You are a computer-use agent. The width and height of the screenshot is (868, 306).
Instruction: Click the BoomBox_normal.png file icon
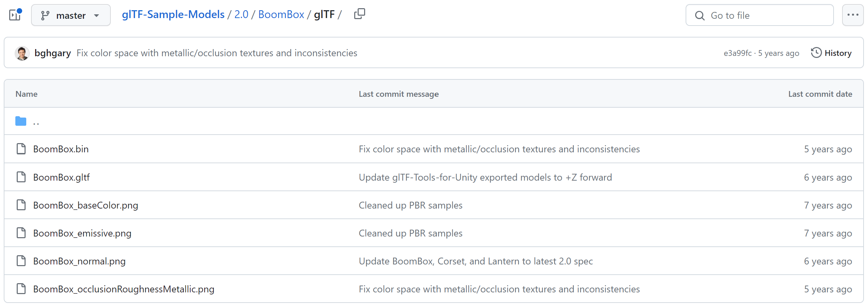pos(21,261)
